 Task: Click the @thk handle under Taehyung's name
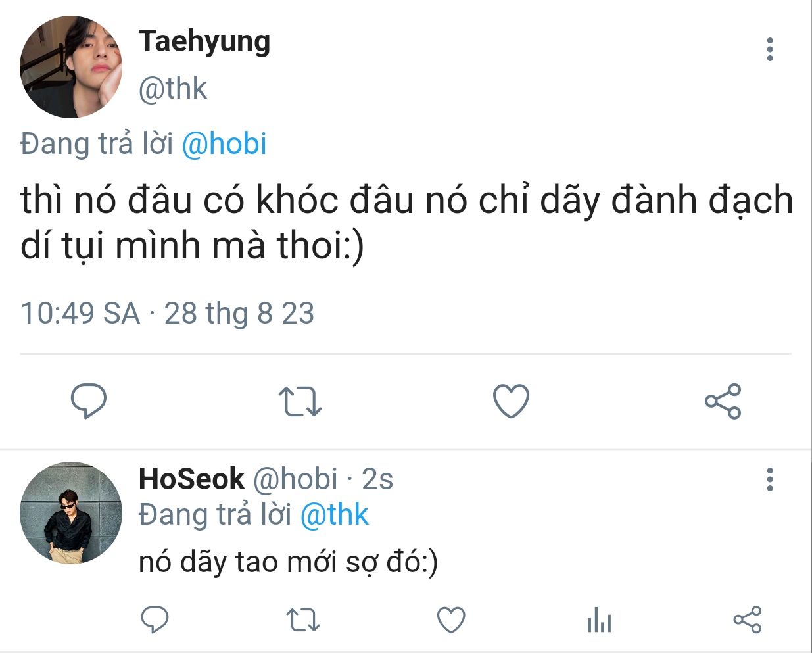(x=173, y=88)
